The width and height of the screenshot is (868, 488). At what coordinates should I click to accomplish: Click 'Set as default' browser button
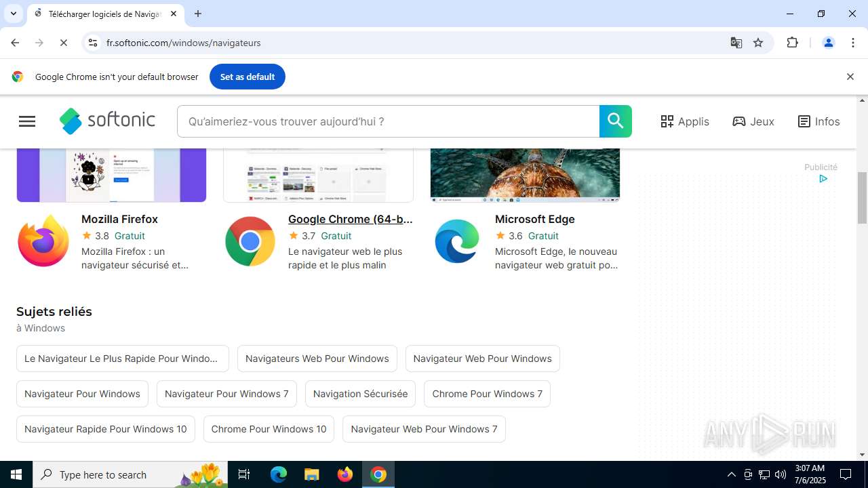(248, 77)
